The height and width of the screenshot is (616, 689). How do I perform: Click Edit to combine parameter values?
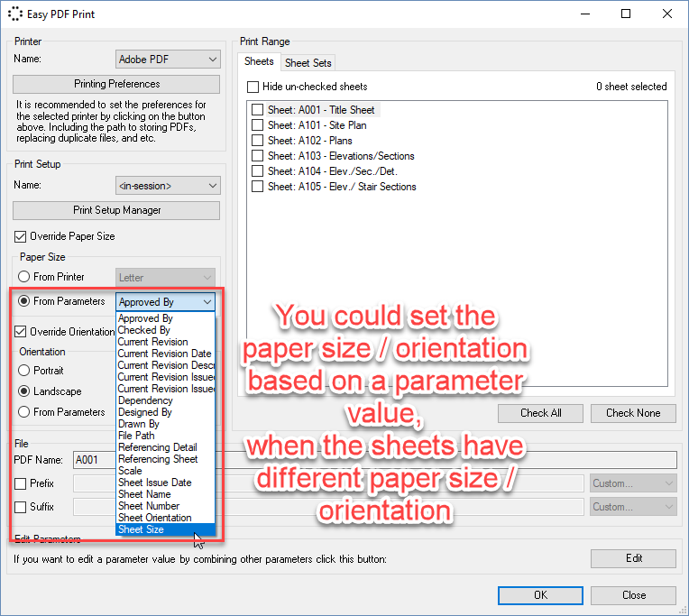click(633, 558)
